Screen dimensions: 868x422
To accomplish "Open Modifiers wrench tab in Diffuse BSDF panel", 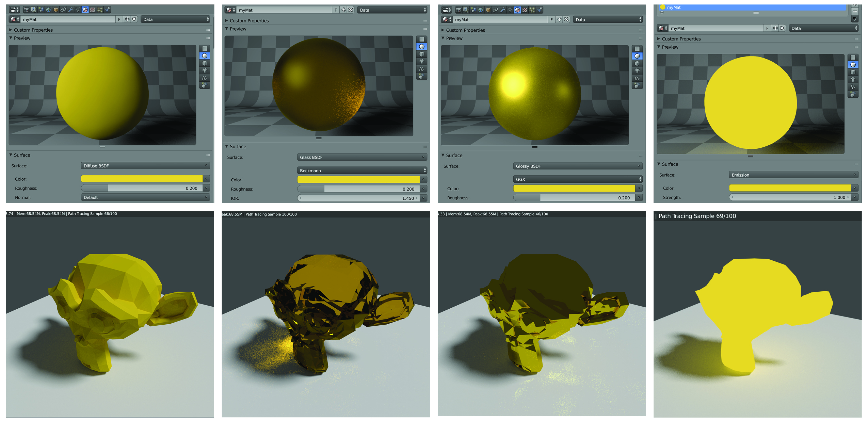I will pyautogui.click(x=70, y=10).
